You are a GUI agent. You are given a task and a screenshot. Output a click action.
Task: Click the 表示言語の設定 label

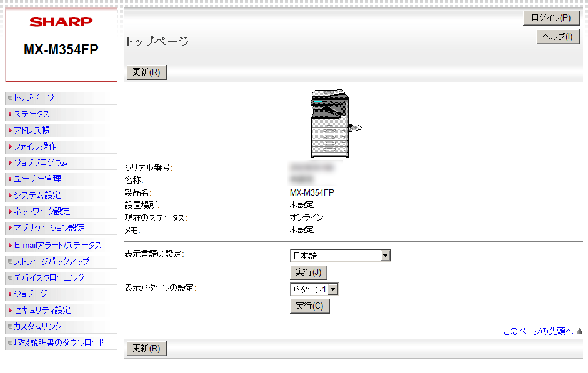(x=154, y=254)
